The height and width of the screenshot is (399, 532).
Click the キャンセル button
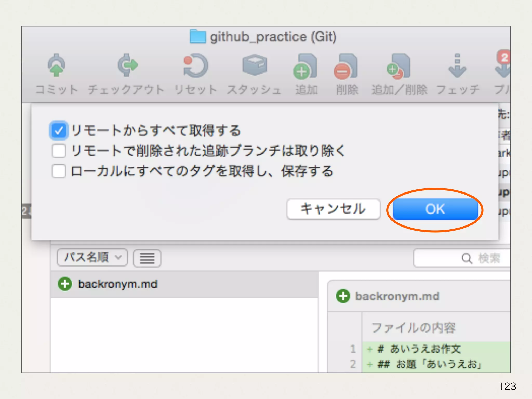coord(333,209)
